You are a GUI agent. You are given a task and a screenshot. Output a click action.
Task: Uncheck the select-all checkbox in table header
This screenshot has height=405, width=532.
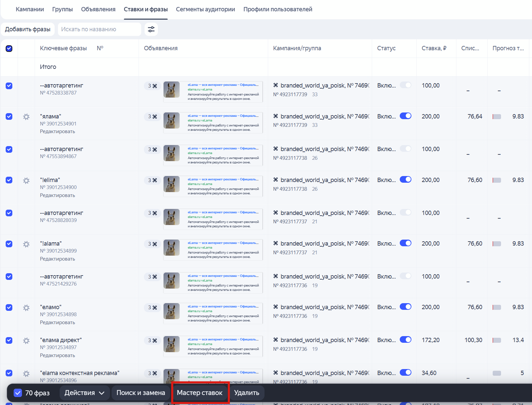(9, 49)
